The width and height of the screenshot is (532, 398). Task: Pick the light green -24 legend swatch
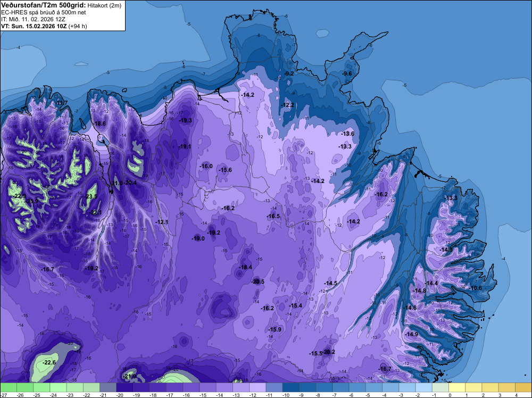58,387
